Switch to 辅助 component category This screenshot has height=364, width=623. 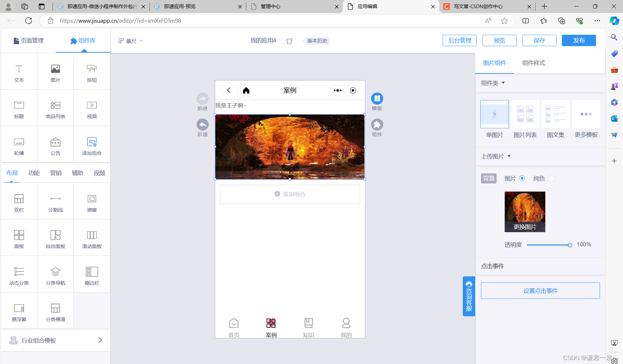77,173
